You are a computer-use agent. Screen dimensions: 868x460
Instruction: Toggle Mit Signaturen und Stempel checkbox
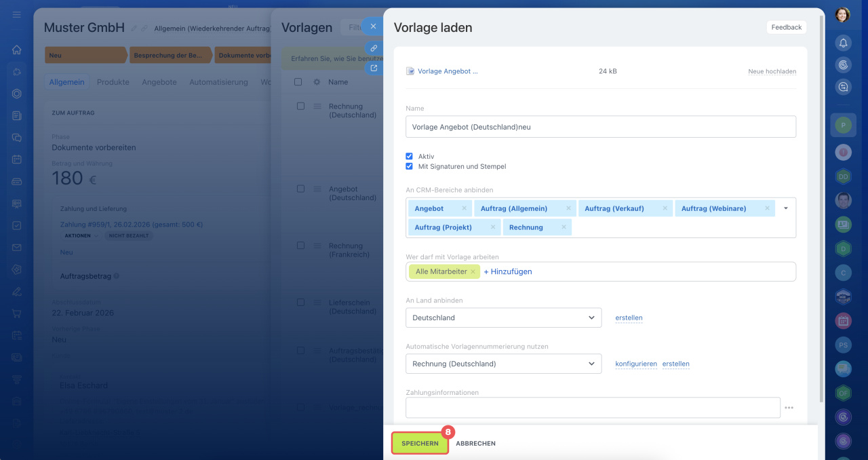point(409,166)
